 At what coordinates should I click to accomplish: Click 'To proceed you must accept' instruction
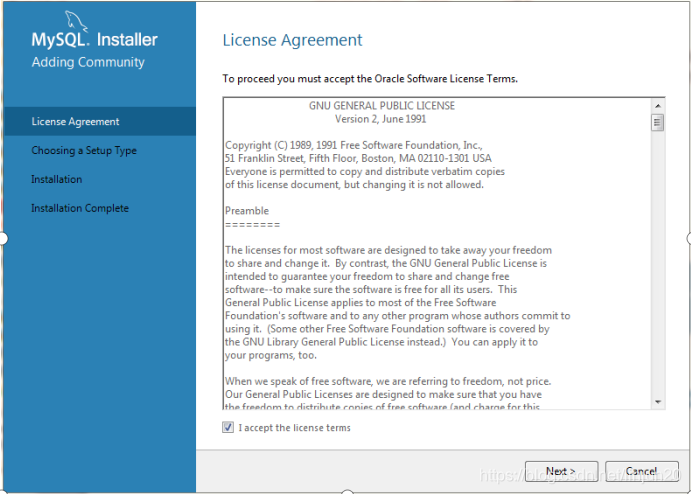pos(370,79)
